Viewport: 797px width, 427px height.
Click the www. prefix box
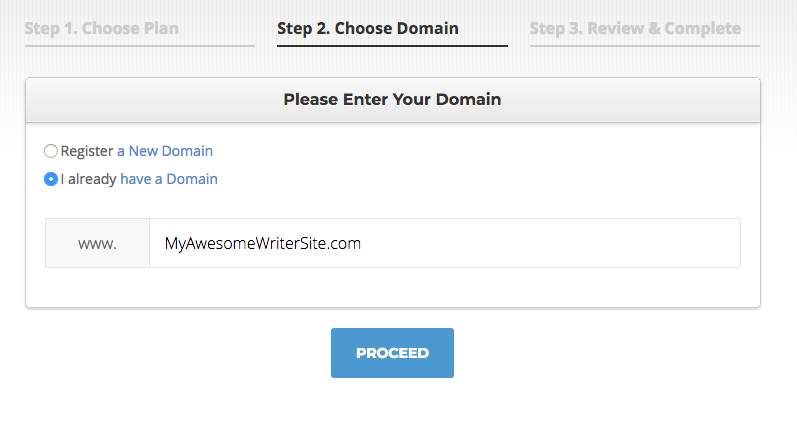pyautogui.click(x=98, y=243)
